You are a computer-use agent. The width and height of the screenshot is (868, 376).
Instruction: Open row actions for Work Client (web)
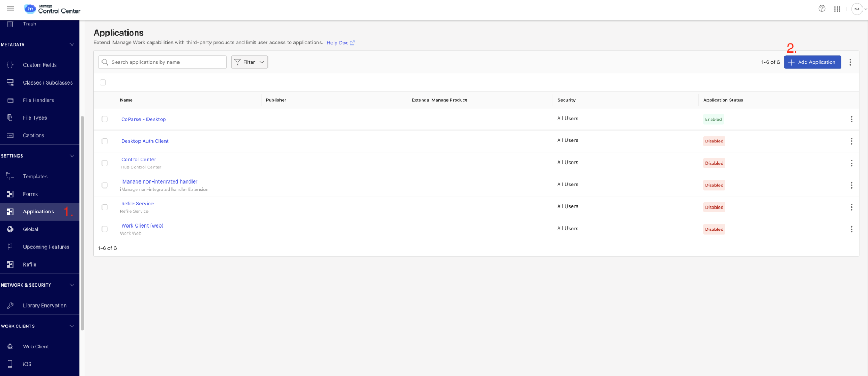(851, 229)
